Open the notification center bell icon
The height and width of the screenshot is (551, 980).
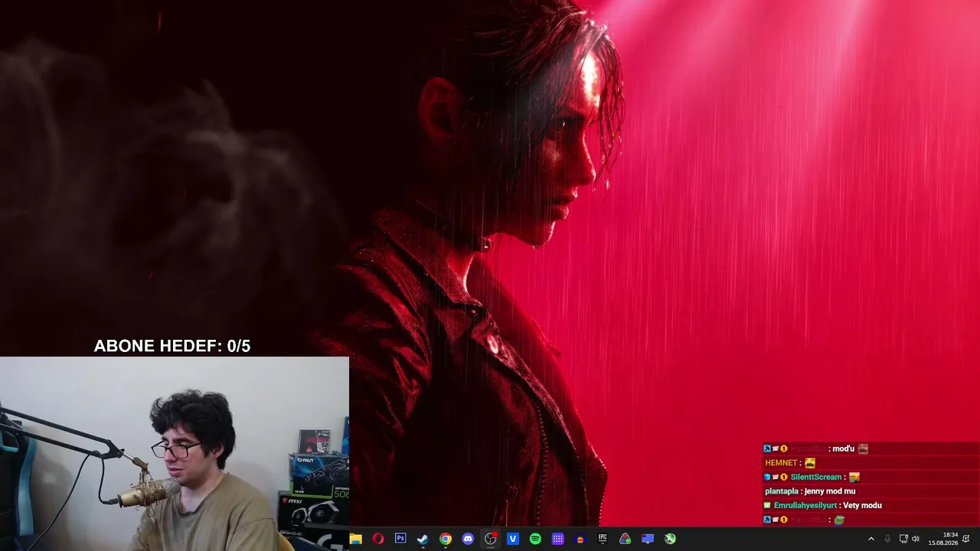pos(967,539)
